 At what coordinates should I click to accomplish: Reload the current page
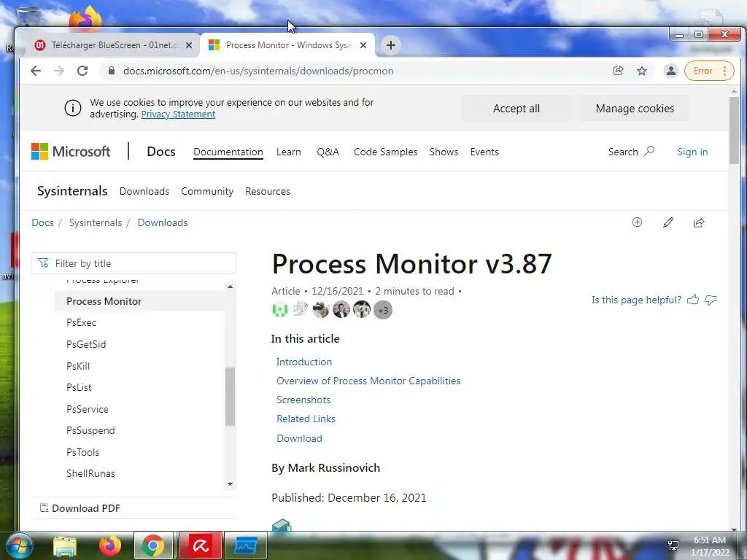(x=82, y=71)
